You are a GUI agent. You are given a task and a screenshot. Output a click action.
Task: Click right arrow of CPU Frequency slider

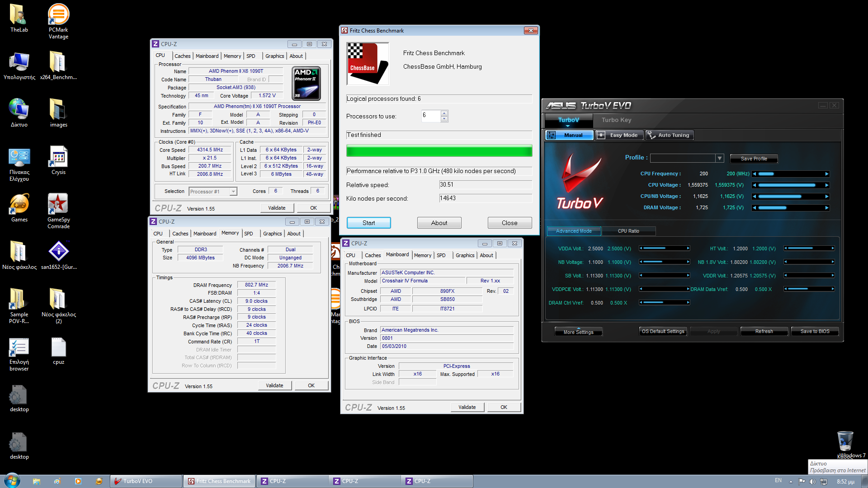[827, 174]
